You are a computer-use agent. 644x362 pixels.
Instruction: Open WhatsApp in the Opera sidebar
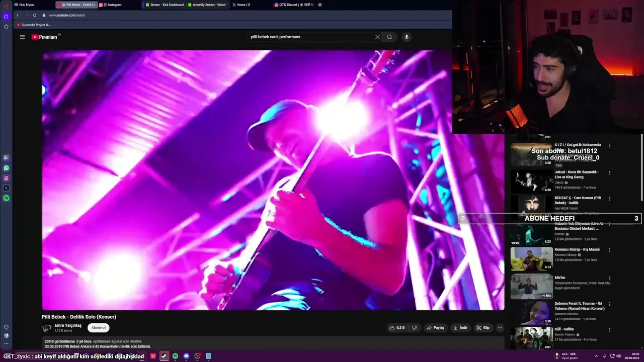[x=6, y=168]
